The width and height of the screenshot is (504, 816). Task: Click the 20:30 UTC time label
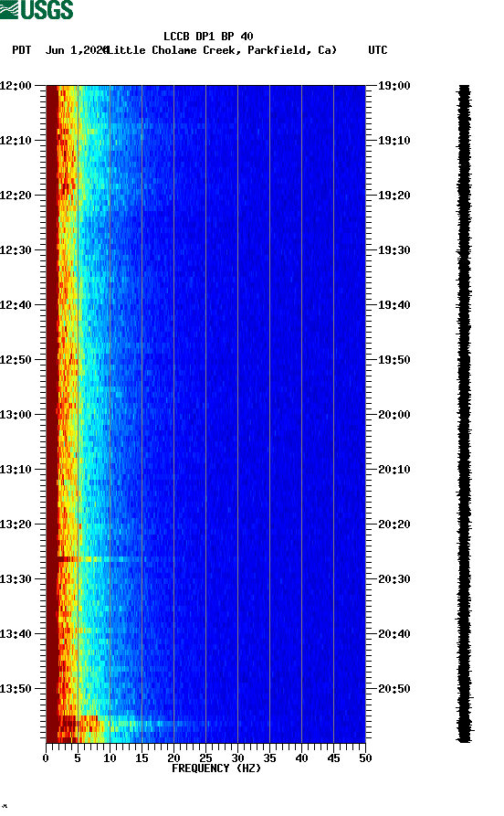[x=394, y=579]
